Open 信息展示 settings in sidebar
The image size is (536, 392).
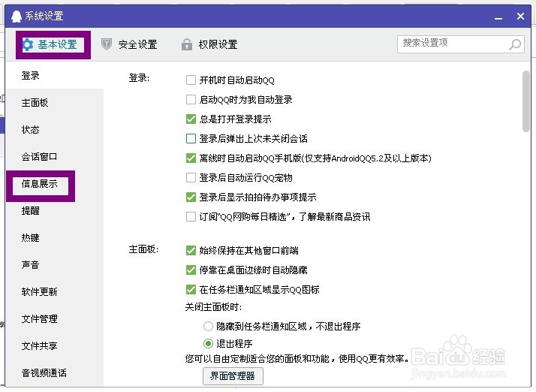54,184
